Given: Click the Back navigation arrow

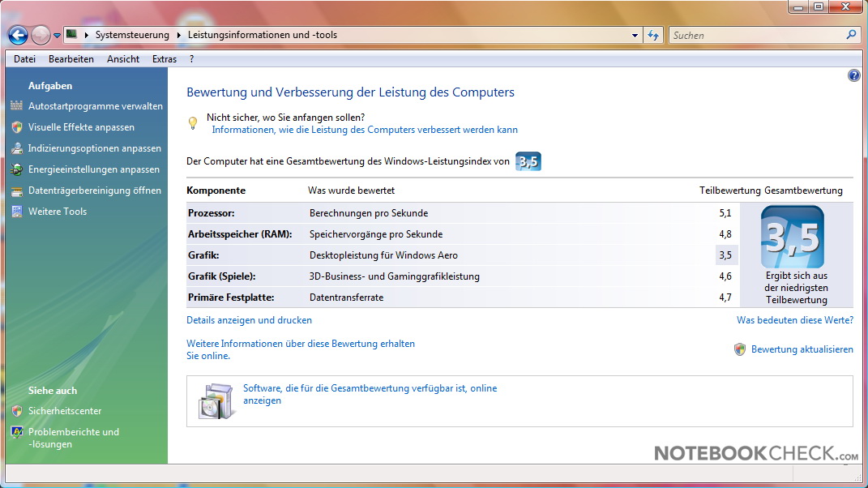Looking at the screenshot, I should (x=18, y=36).
